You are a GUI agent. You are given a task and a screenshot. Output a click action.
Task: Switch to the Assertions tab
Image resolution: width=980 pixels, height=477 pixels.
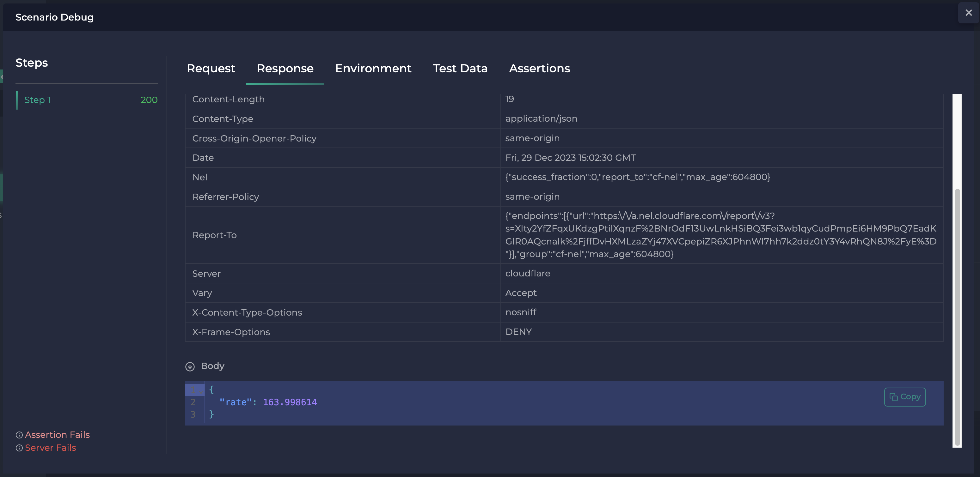[539, 69]
